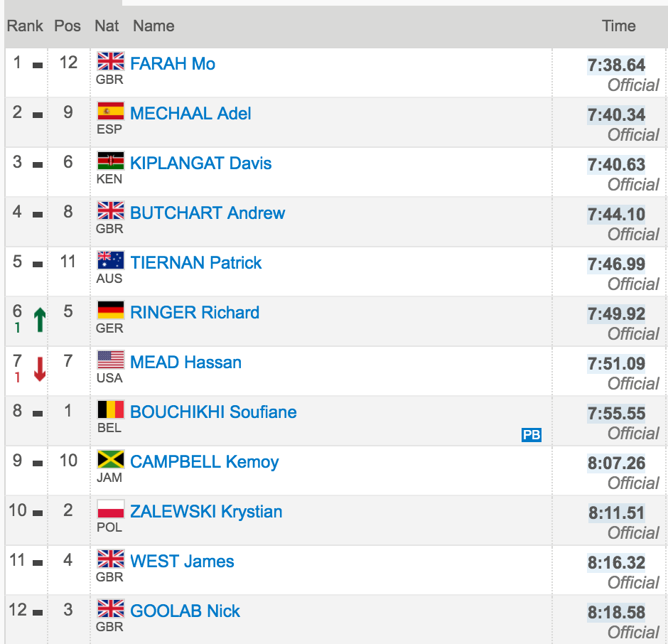Click the Spain flag icon next to MECHAAL Adel

[111, 111]
